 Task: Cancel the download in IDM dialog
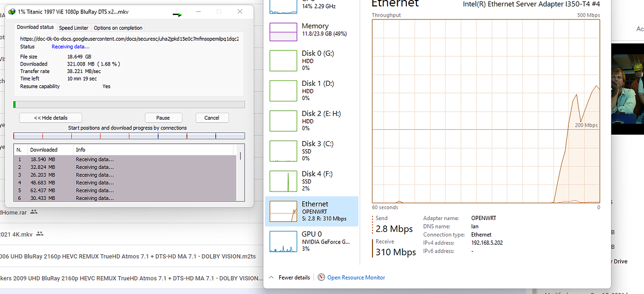(x=211, y=117)
